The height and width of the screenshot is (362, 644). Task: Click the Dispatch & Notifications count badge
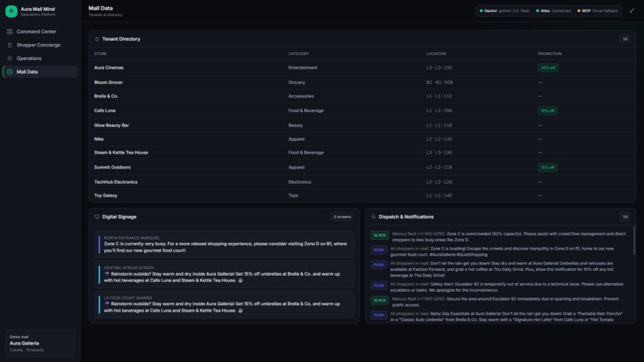click(625, 217)
